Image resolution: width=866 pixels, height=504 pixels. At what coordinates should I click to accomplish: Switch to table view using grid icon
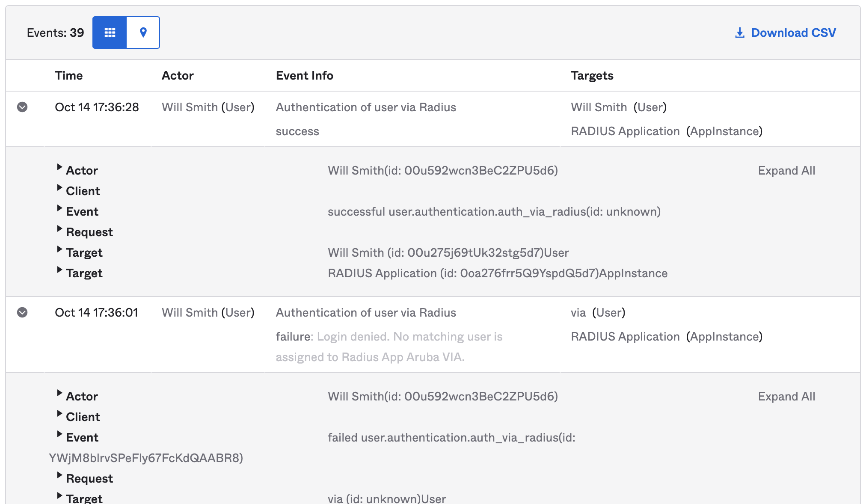[x=110, y=32]
